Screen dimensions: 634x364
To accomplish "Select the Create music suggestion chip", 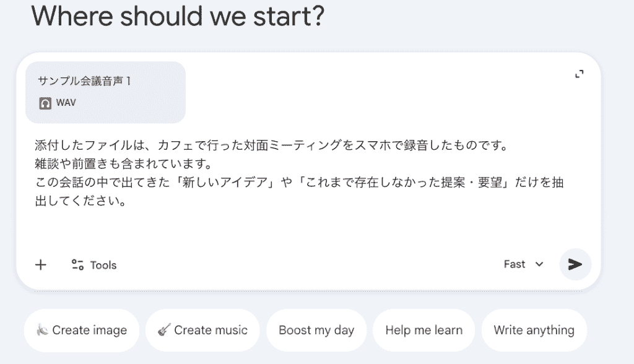I will [x=202, y=331].
